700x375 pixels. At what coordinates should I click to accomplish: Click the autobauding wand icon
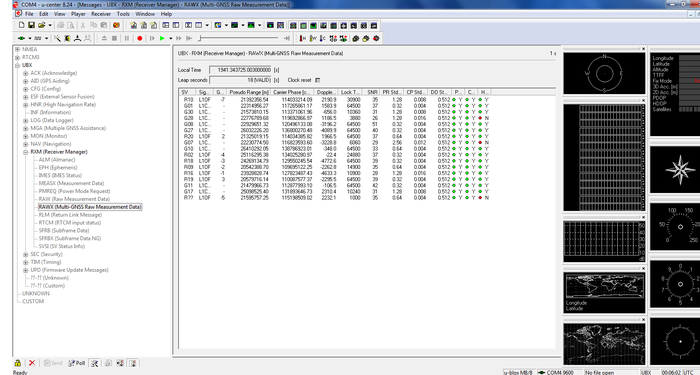click(x=57, y=39)
